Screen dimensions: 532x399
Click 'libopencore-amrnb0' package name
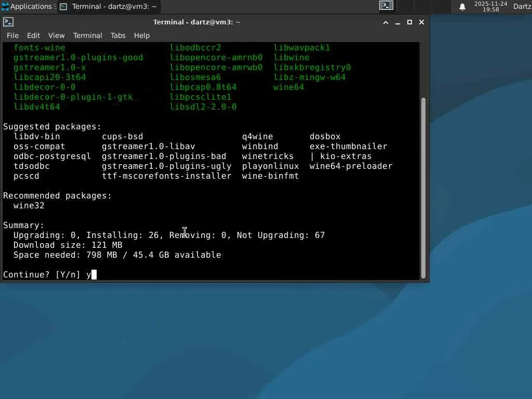(x=216, y=58)
